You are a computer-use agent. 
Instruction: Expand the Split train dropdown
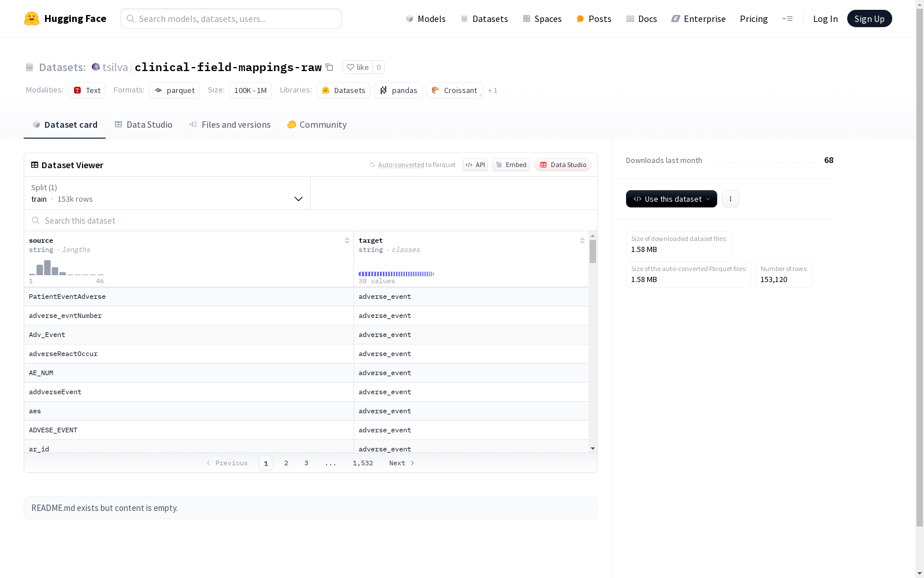167,193
